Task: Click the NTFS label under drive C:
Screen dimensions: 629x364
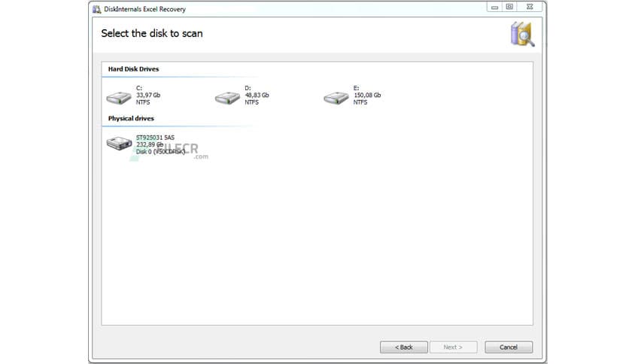Action: coord(143,102)
